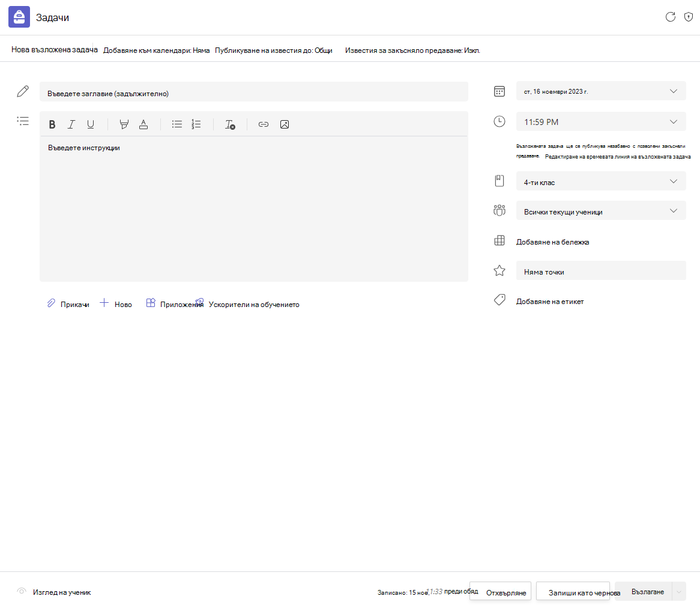Click Редактиране на времевата линия link
The height and width of the screenshot is (605, 700).
618,157
